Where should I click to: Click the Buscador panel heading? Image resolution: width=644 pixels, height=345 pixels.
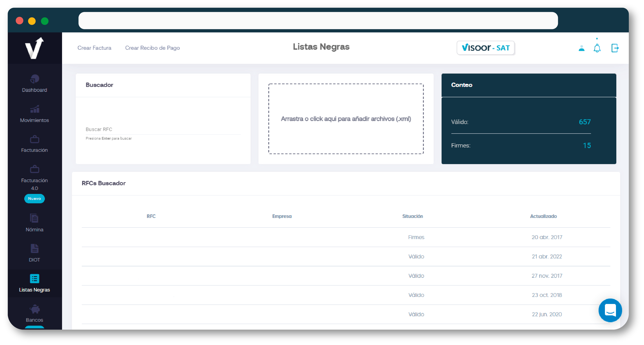(x=99, y=85)
